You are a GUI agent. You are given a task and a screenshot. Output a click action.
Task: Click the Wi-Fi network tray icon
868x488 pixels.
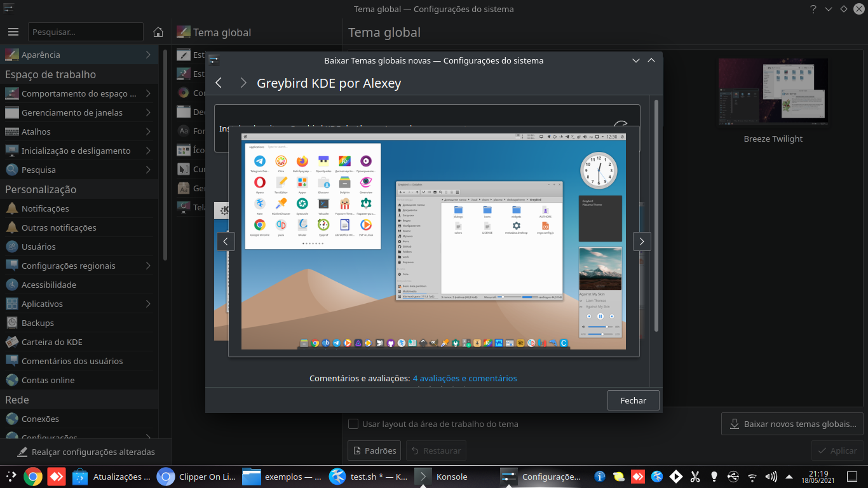tap(752, 477)
